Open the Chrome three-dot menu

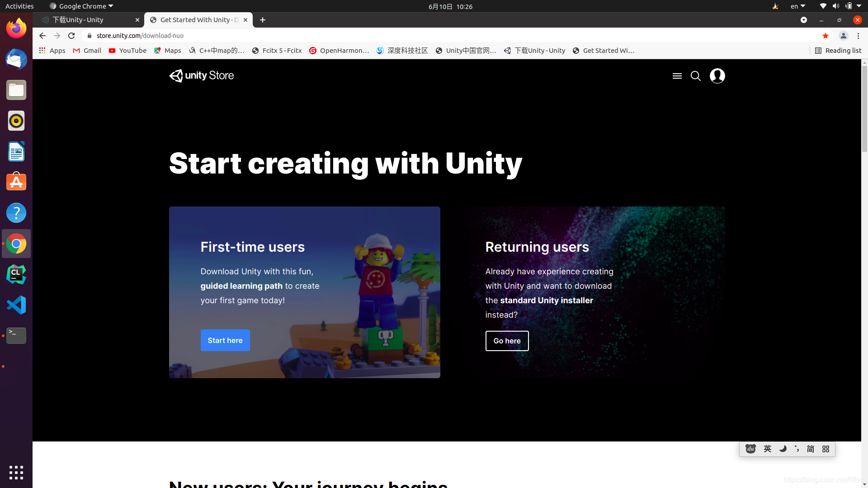tap(859, 36)
